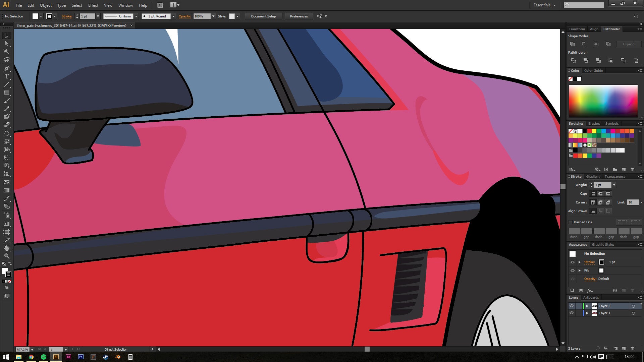The height and width of the screenshot is (362, 644).
Task: Select the Rectangle tool
Action: tap(6, 93)
